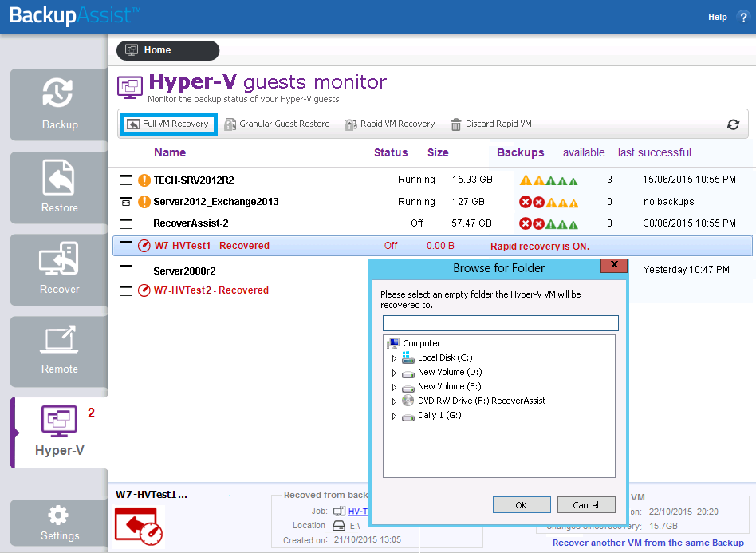Viewport: 756px width, 553px height.
Task: Click the Hyper-V guests monitor header icon
Action: tap(130, 87)
